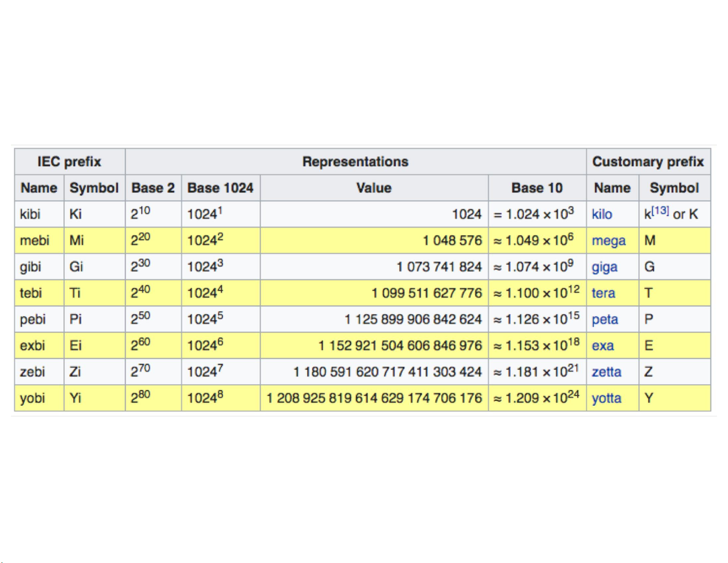Viewport: 728px width, 563px height.
Task: Click the Gi symbol cell
Action: pyautogui.click(x=76, y=267)
